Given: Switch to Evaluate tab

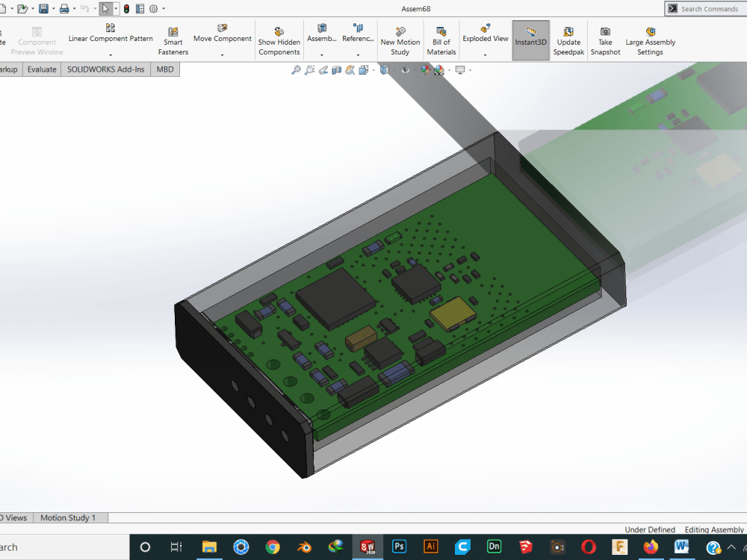Looking at the screenshot, I should coord(42,69).
